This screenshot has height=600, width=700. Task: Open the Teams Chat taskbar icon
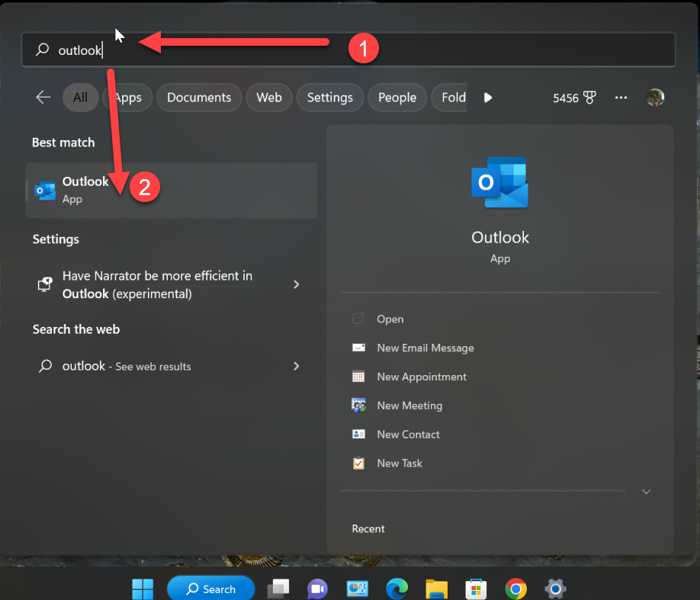tap(317, 589)
